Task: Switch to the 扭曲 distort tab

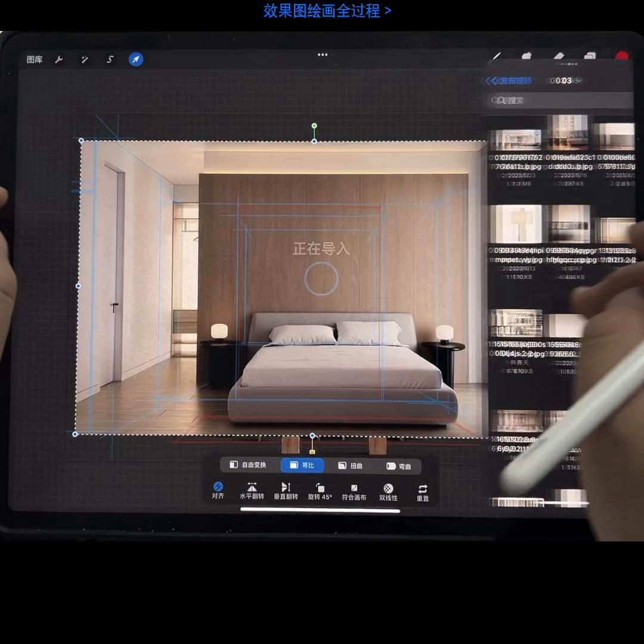Action: 351,466
